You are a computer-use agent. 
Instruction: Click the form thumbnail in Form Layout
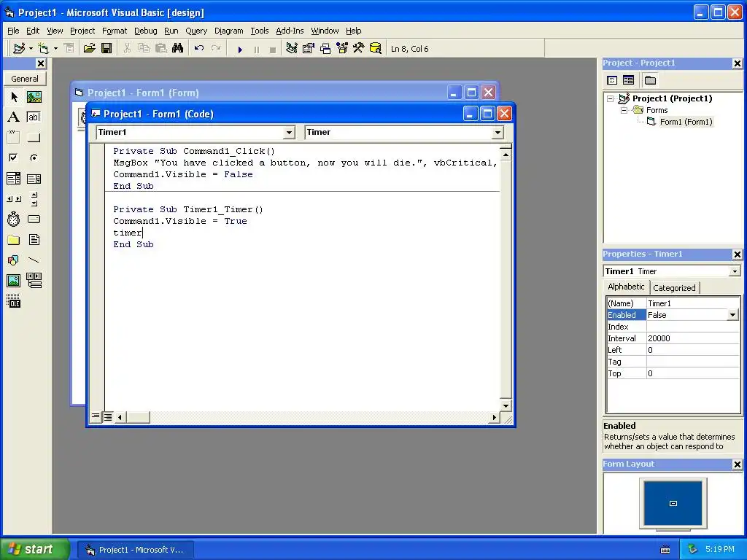point(673,503)
